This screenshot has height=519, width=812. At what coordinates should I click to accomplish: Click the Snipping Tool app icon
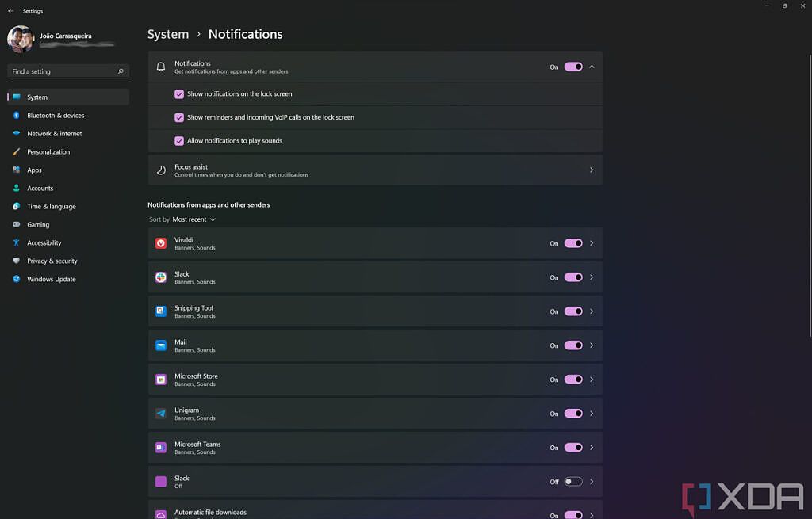tap(161, 311)
